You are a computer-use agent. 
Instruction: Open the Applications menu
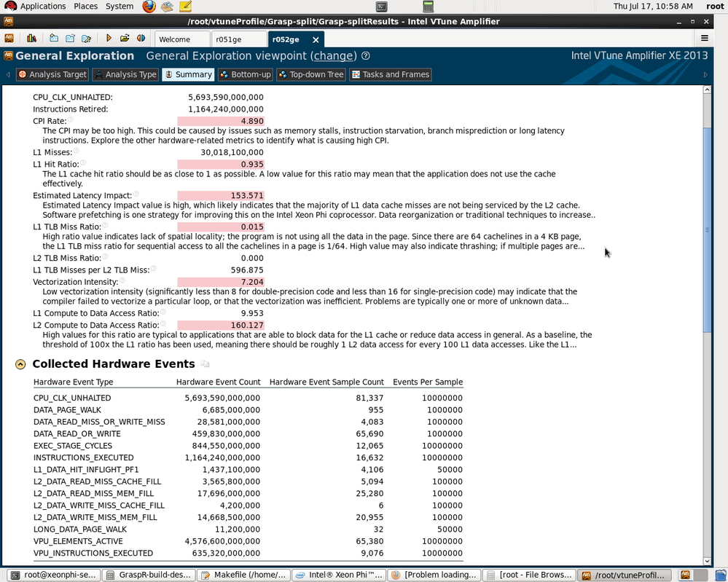[x=43, y=6]
